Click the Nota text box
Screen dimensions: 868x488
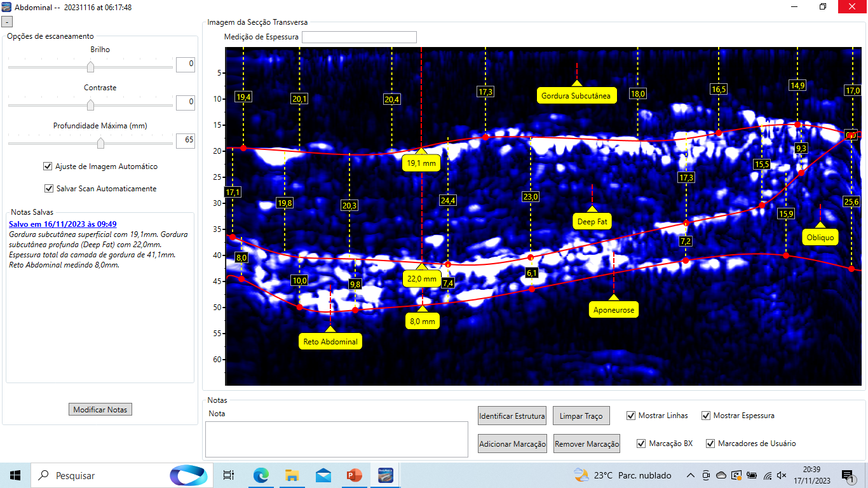(336, 438)
